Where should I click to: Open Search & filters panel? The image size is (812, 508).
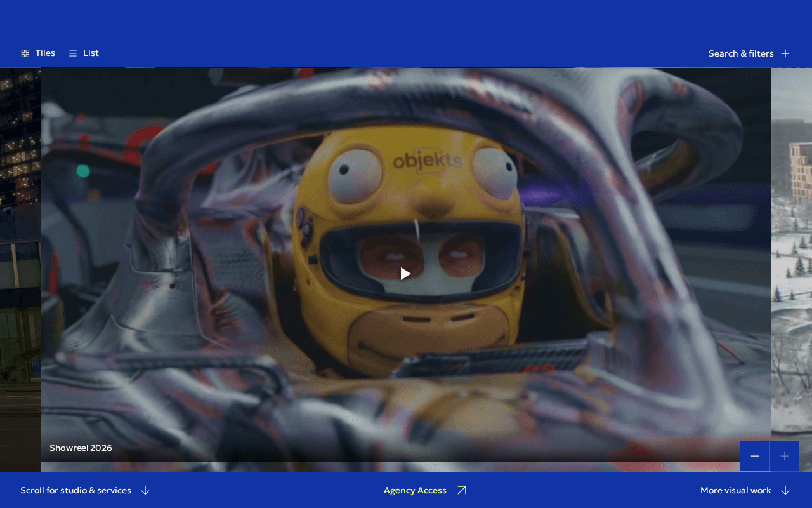click(x=749, y=53)
